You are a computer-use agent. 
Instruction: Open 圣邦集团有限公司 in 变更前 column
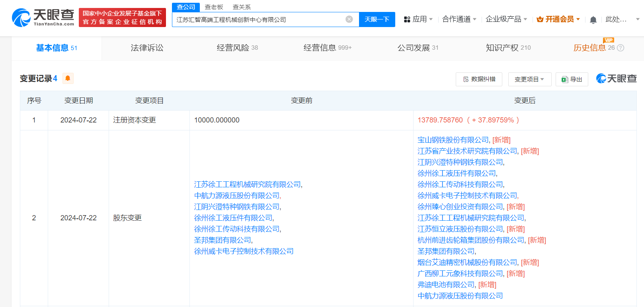(222, 240)
